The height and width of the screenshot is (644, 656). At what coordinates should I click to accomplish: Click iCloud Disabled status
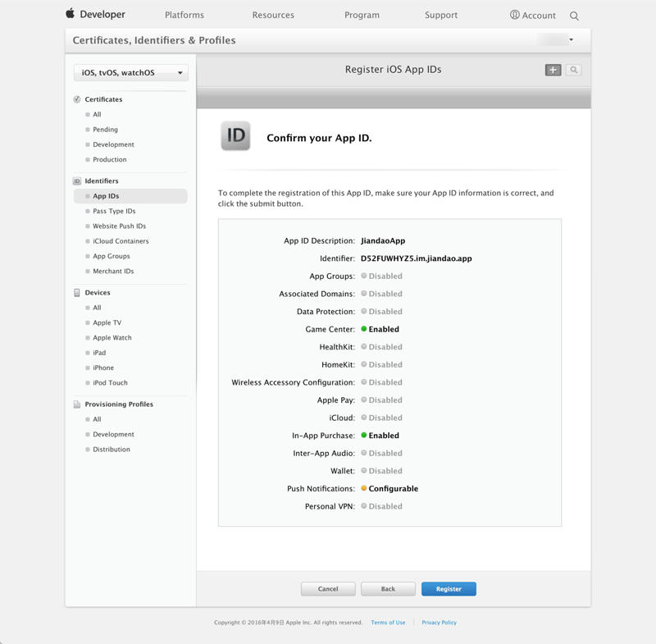pyautogui.click(x=381, y=418)
